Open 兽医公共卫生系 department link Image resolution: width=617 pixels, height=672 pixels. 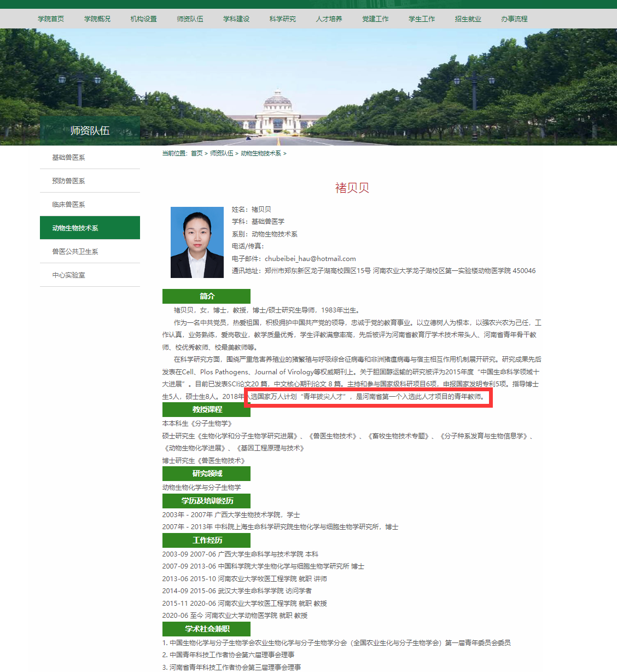90,251
